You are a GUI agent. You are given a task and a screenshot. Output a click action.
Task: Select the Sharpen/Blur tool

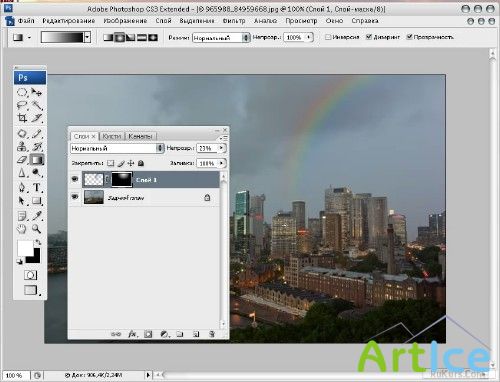point(22,173)
